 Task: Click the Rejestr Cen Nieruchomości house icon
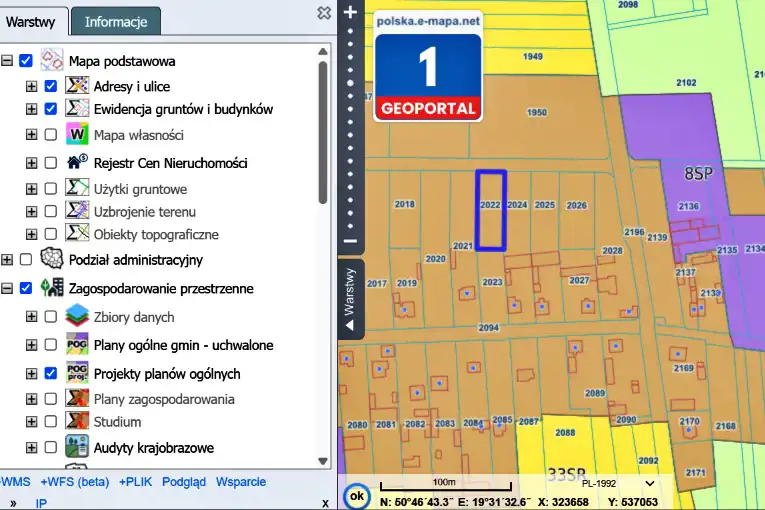[77, 162]
